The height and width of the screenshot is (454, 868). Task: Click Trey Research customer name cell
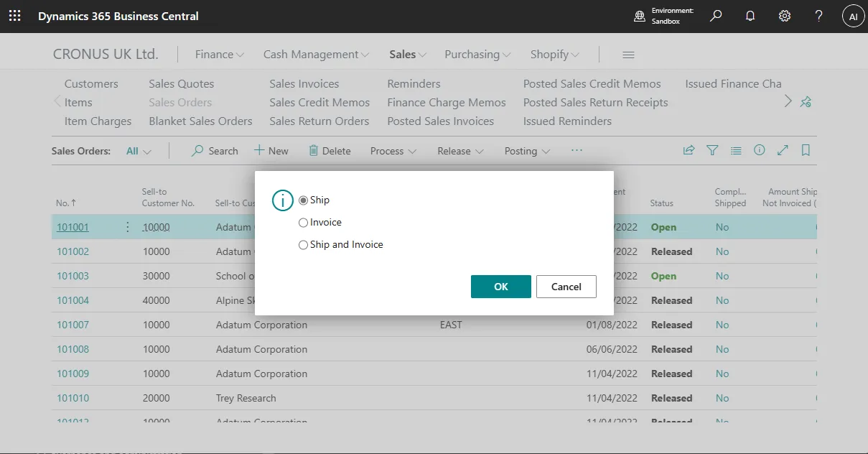click(246, 398)
